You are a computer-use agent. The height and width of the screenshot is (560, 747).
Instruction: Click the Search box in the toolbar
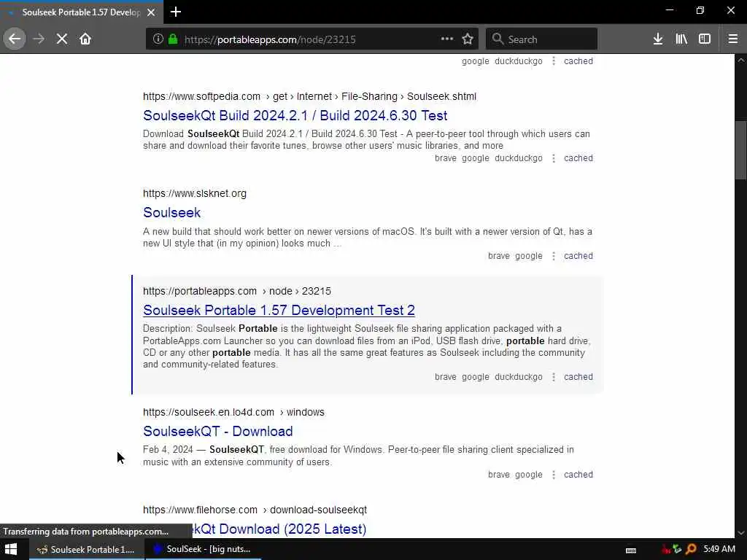click(542, 39)
